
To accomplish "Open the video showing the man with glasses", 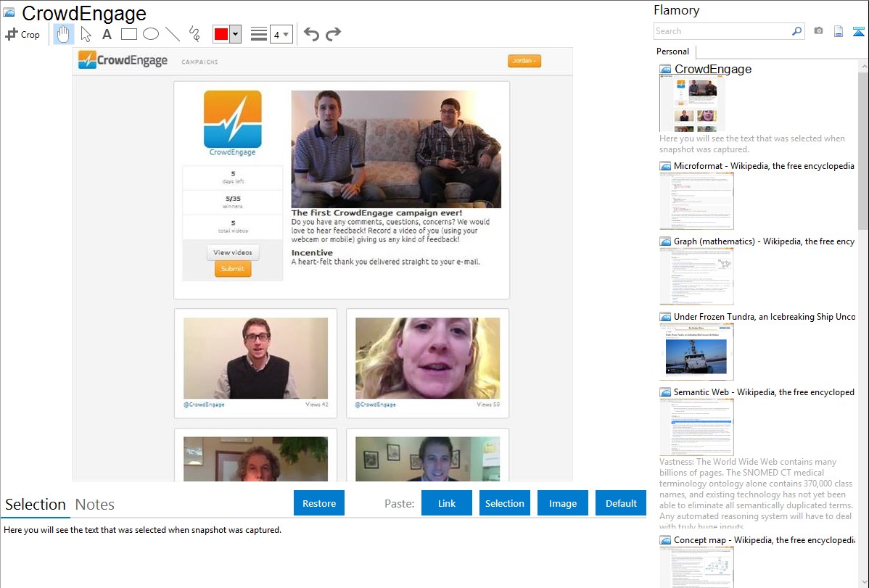I will pos(255,358).
